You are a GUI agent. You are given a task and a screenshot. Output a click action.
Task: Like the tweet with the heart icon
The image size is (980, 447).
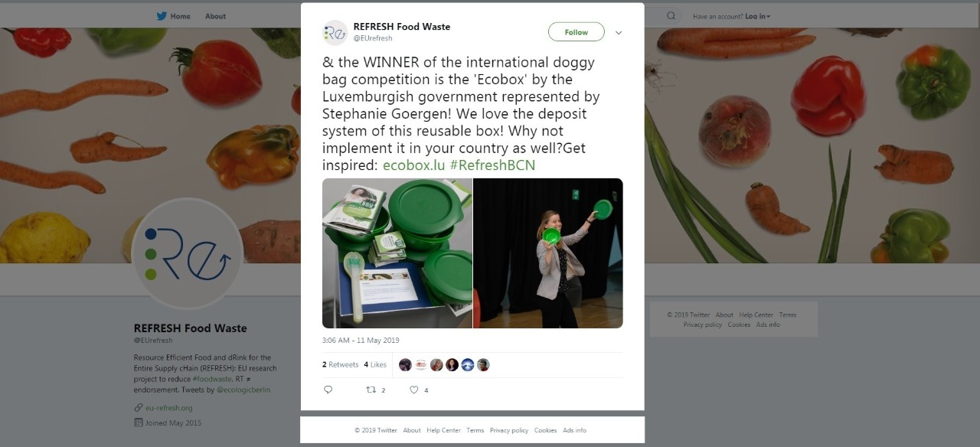coord(414,390)
